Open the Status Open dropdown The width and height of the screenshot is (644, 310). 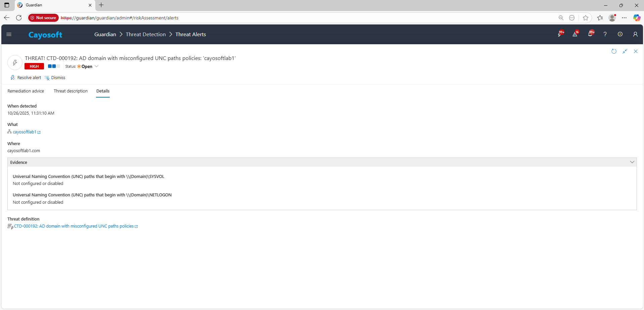[x=88, y=66]
